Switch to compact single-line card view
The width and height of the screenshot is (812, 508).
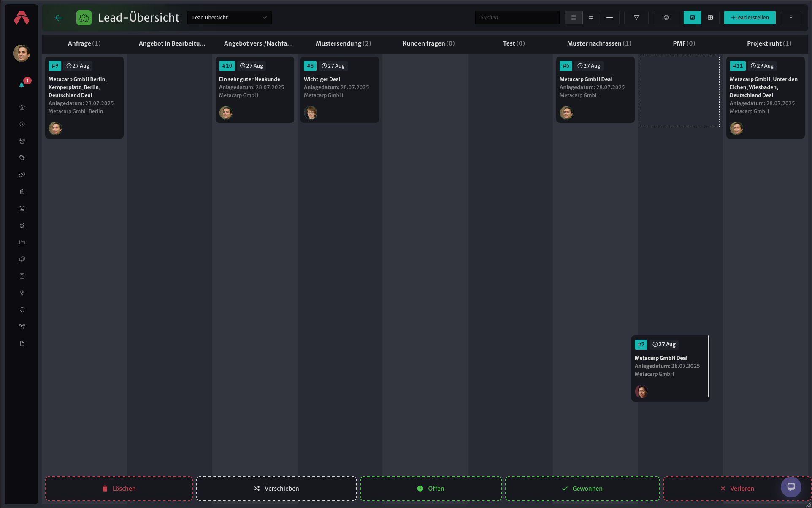[609, 18]
